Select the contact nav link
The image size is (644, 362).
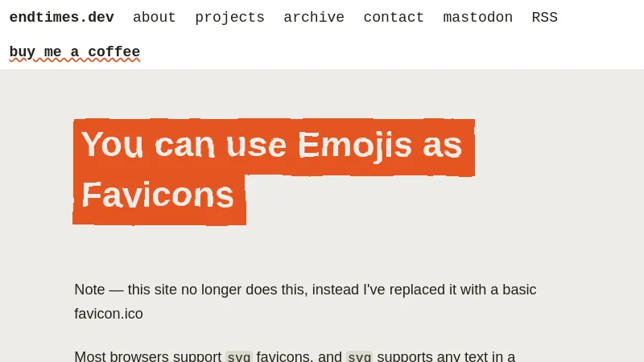coord(394,18)
